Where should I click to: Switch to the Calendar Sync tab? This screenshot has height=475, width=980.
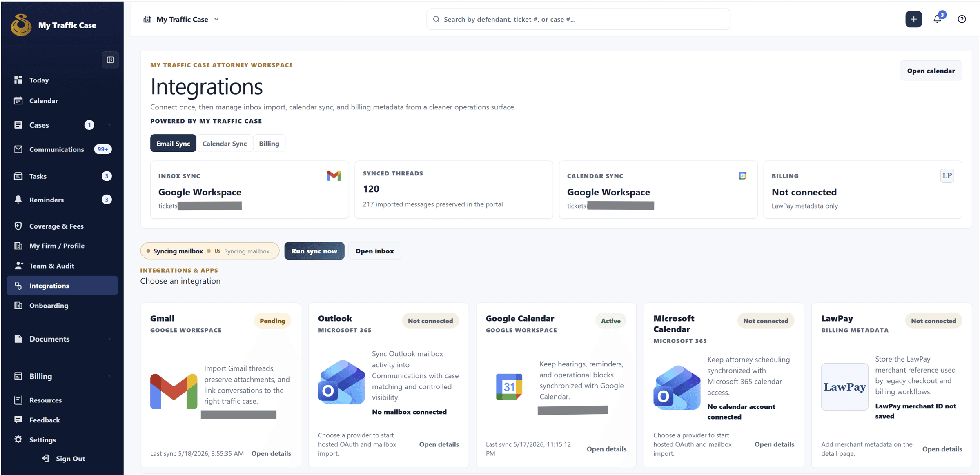(x=225, y=143)
